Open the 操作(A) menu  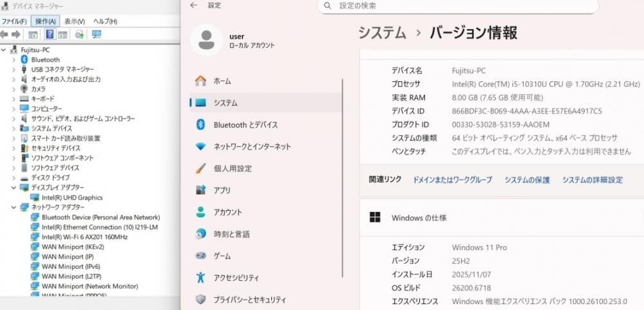coord(45,21)
